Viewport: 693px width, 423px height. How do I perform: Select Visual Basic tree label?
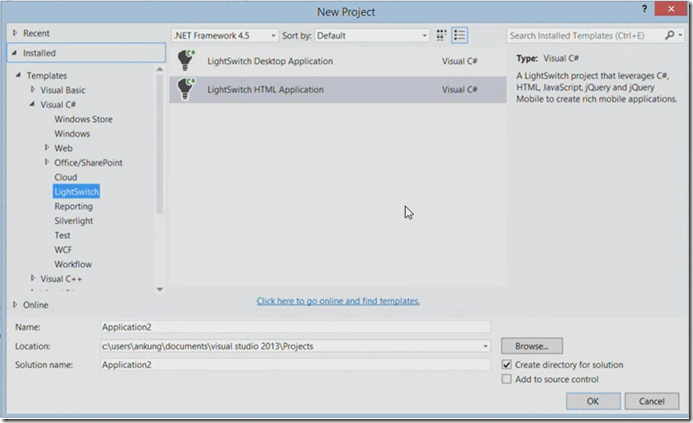(63, 90)
